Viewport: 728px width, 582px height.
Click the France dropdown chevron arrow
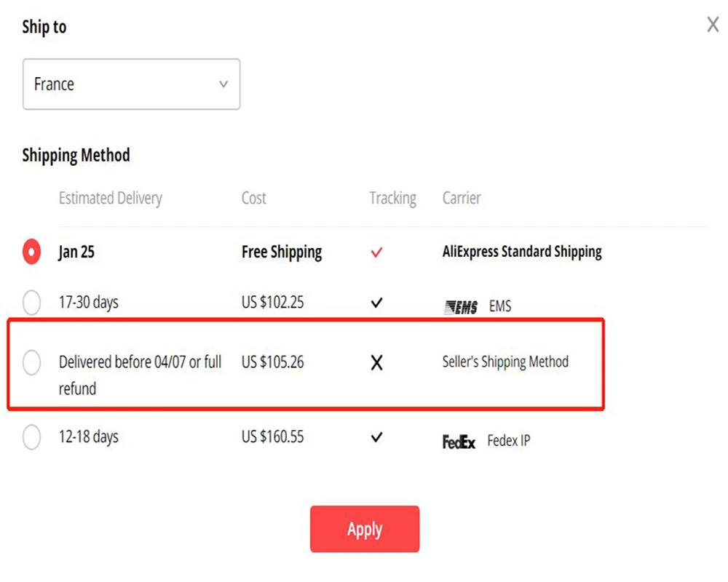click(223, 84)
